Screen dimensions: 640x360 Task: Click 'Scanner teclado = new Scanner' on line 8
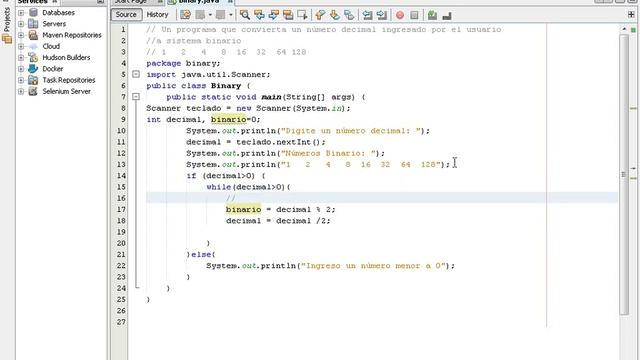(218, 108)
